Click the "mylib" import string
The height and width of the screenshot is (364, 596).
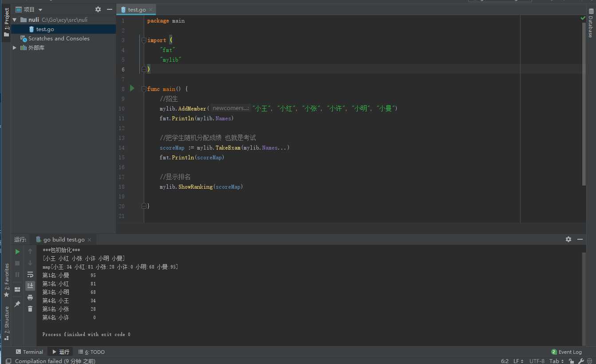[171, 59]
